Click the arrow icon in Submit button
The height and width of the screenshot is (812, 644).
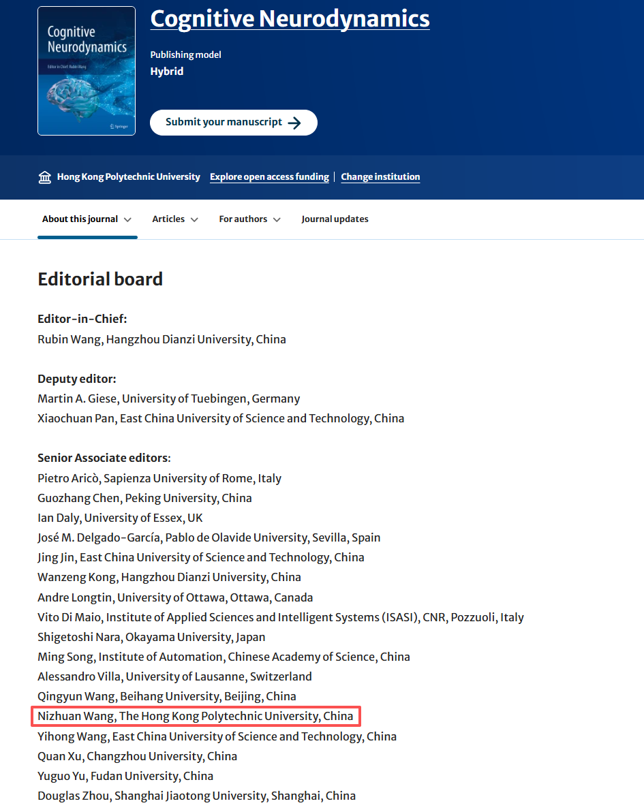pos(294,123)
